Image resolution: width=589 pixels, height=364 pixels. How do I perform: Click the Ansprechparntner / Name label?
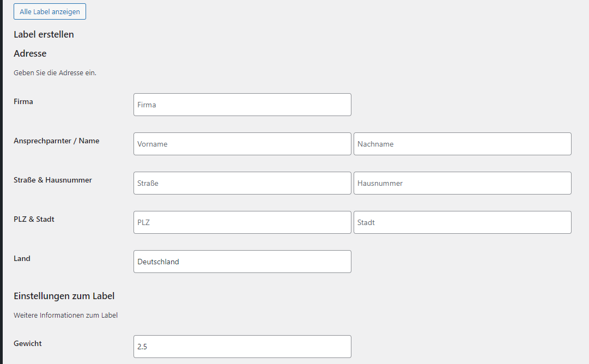pyautogui.click(x=56, y=141)
